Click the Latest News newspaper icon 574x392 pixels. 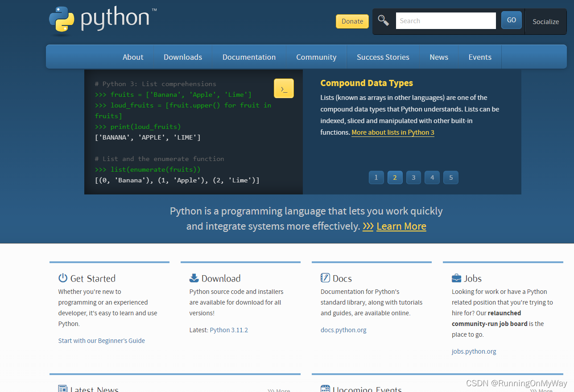[63, 388]
